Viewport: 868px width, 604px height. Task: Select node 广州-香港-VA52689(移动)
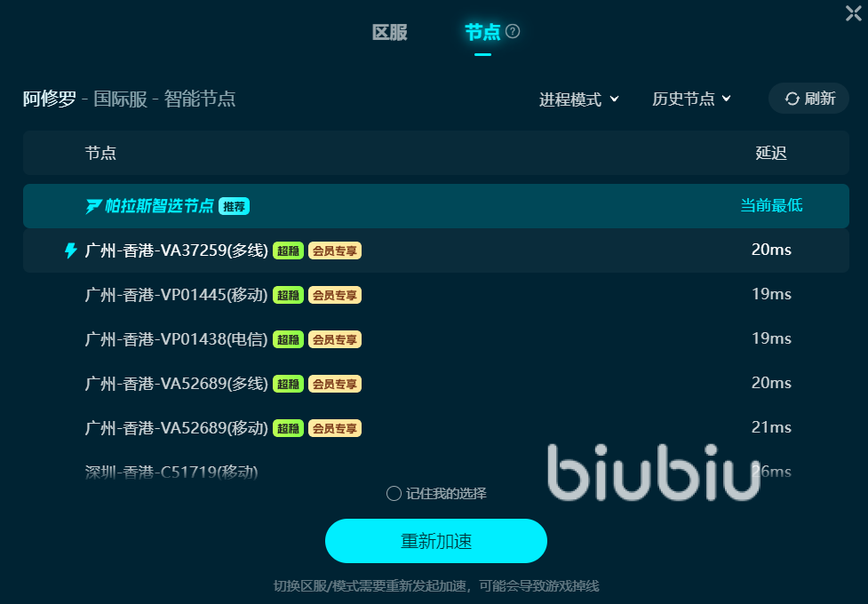(436, 428)
